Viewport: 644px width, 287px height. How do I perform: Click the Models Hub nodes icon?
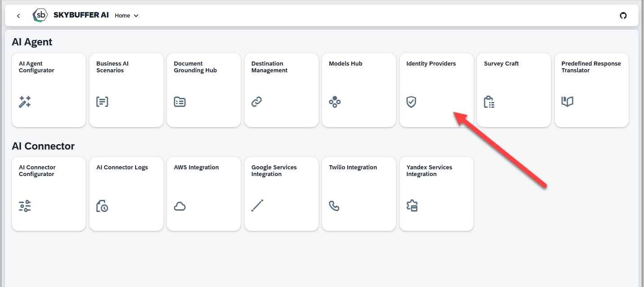click(x=335, y=102)
